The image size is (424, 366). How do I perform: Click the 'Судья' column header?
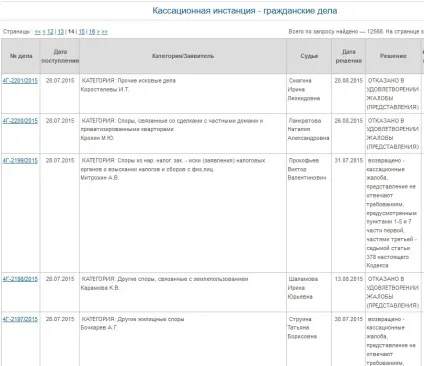point(309,56)
